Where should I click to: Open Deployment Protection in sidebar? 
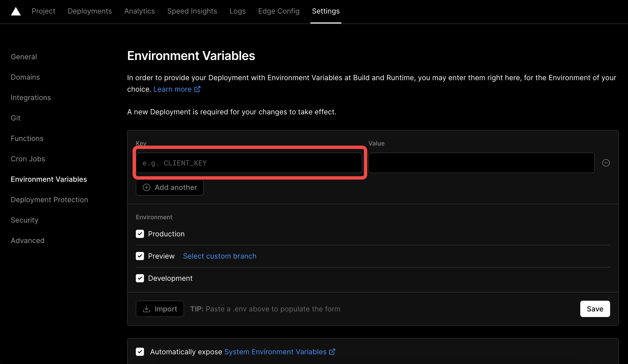49,200
